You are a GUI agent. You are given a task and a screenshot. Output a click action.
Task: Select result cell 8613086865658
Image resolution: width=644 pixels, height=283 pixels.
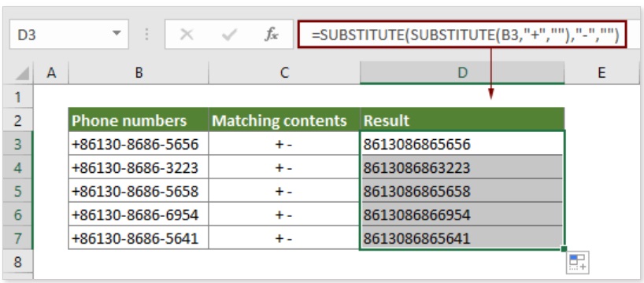(462, 191)
